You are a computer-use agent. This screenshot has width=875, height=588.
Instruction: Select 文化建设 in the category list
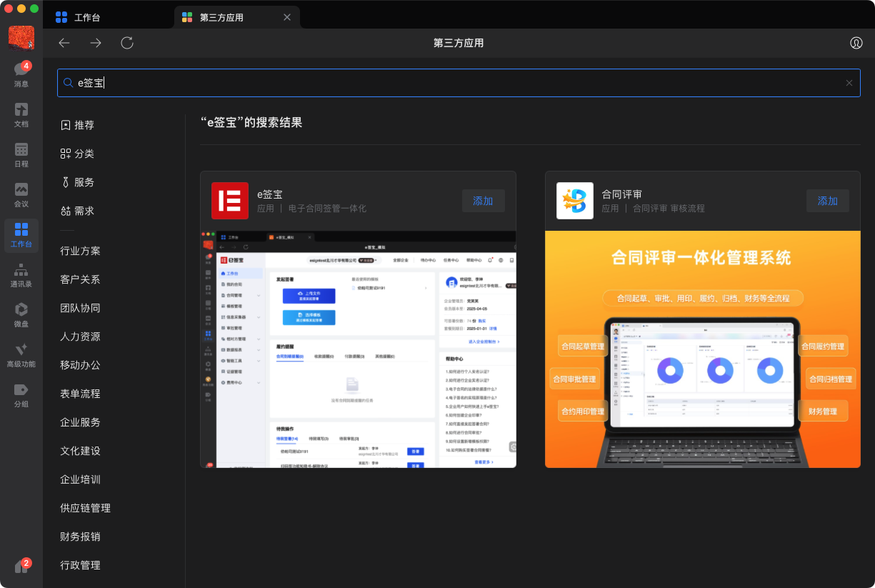coord(80,451)
